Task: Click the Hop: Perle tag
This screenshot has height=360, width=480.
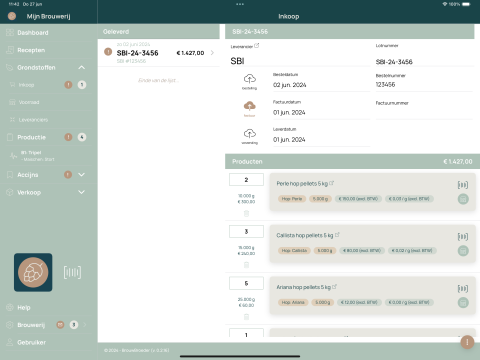Action: (292, 199)
